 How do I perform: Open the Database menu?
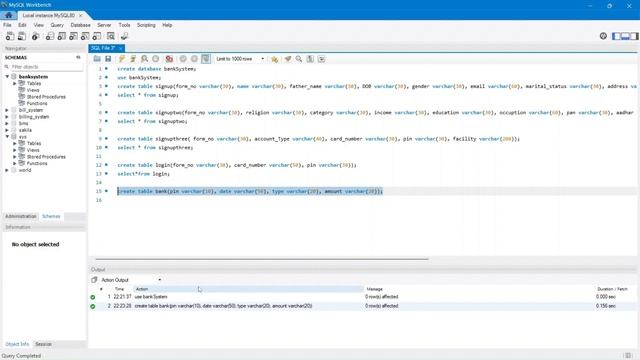(x=80, y=25)
